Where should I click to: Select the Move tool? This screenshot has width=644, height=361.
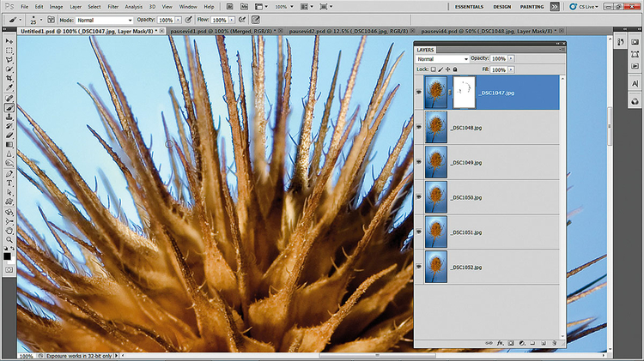point(9,41)
